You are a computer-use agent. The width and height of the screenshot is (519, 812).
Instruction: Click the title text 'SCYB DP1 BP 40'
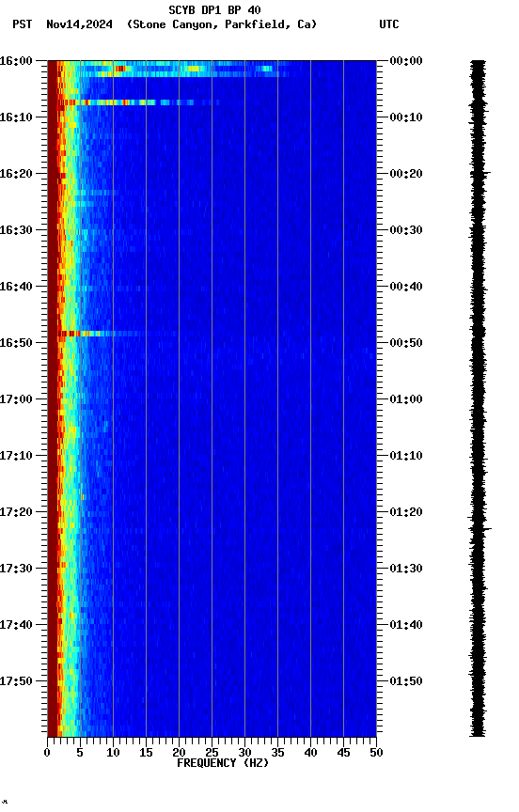(x=214, y=9)
